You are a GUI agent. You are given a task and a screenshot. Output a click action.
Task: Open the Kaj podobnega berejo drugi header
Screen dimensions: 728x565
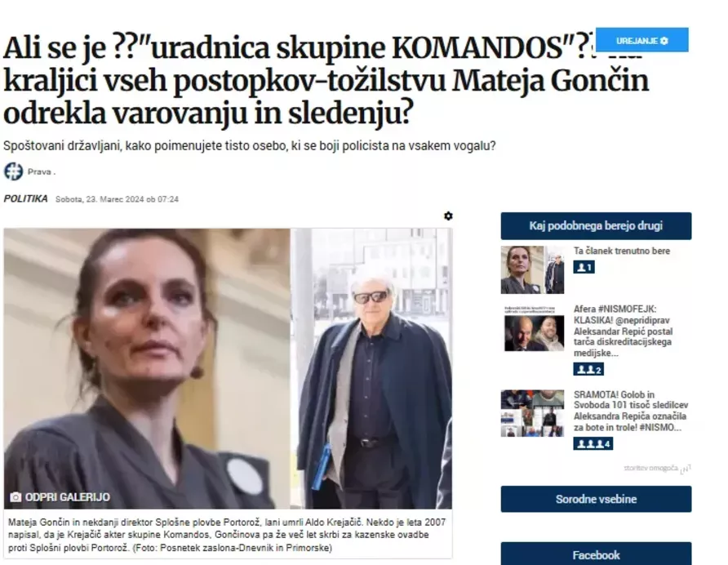coord(596,226)
